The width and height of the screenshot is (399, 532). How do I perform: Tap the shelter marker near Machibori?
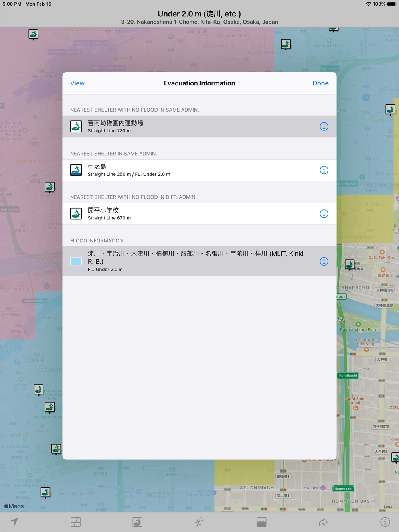coord(56,449)
